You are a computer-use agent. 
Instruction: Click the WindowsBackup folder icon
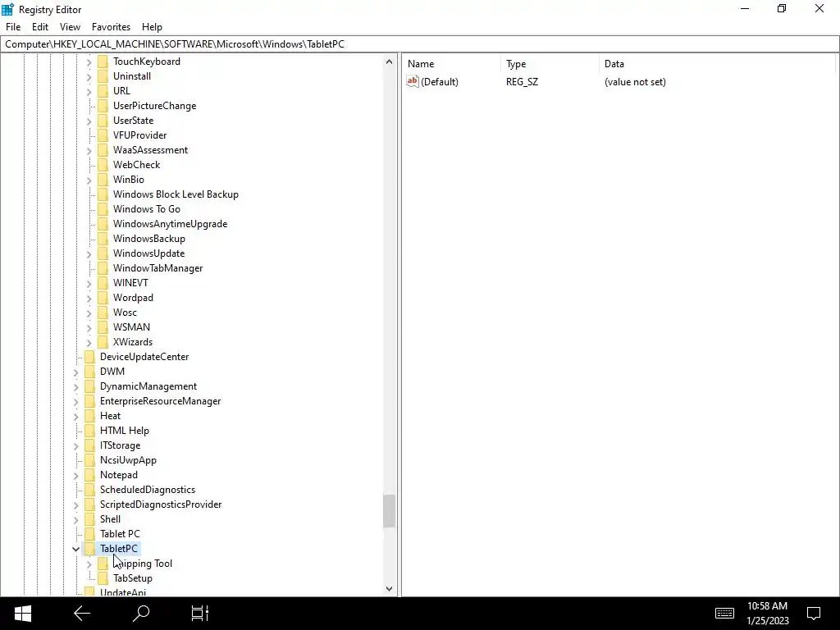coord(103,239)
